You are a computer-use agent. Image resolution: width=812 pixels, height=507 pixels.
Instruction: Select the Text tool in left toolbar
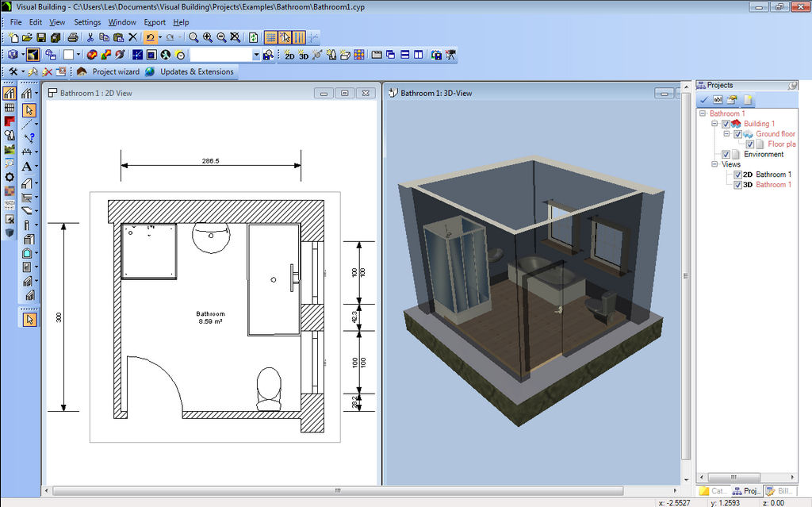[x=26, y=167]
